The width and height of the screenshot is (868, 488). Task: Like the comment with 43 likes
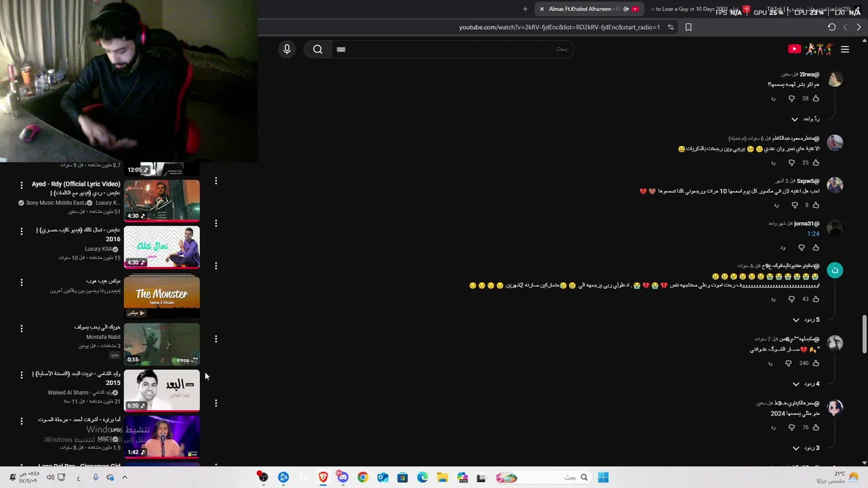[816, 299]
